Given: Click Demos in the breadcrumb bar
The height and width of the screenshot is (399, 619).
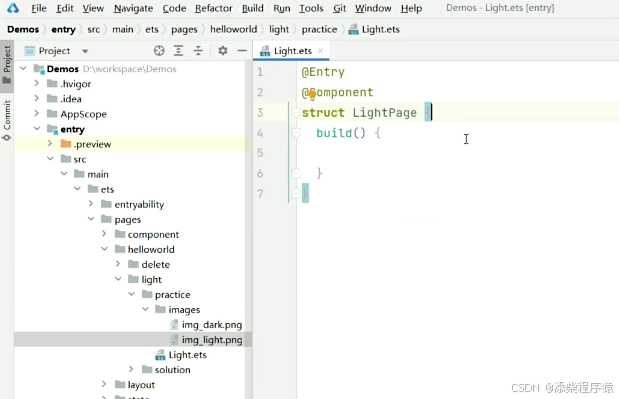Looking at the screenshot, I should click(23, 29).
